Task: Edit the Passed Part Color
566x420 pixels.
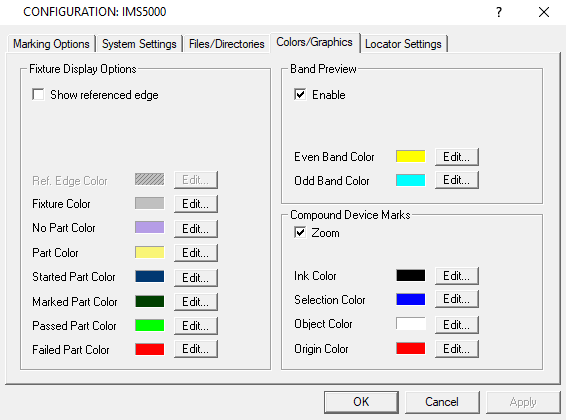Action: [x=196, y=325]
